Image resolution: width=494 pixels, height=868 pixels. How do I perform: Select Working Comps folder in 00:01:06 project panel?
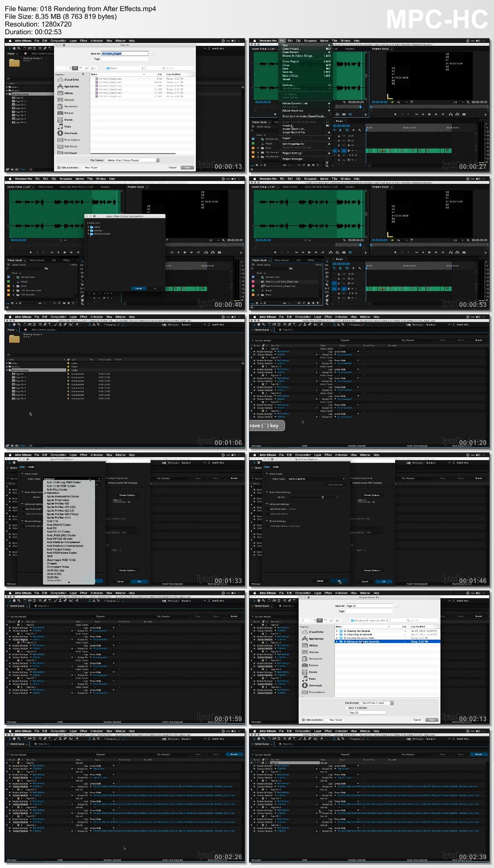[36, 370]
